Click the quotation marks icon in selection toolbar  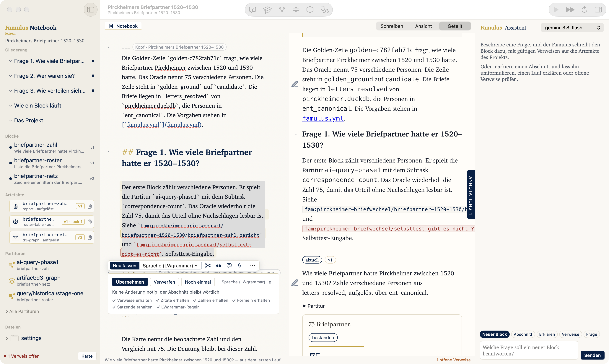219,266
